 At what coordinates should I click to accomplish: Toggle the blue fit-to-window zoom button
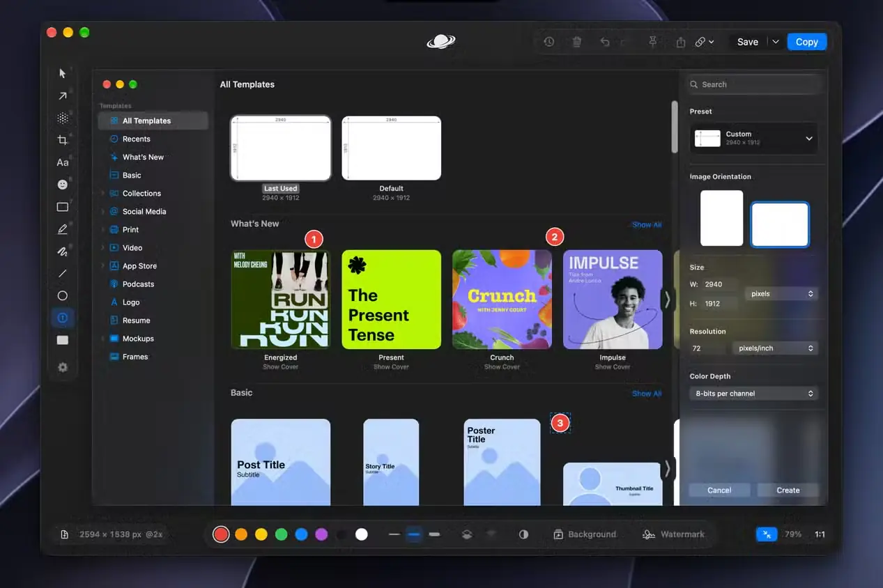767,534
